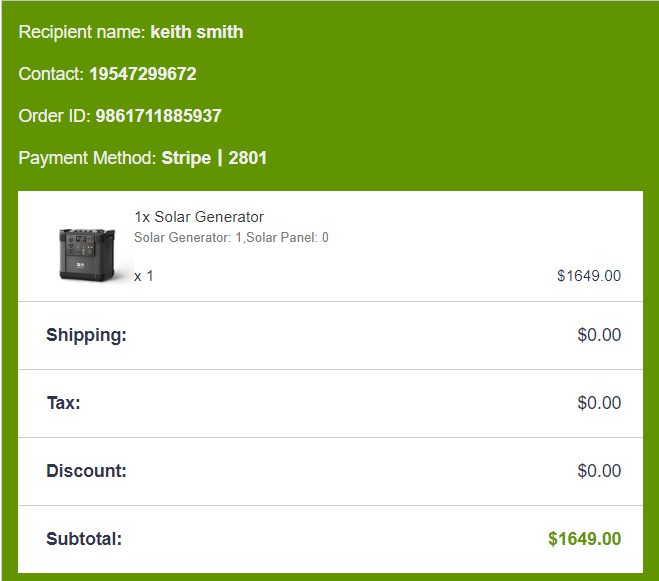Click the Order ID 9861711885937
This screenshot has height=581, width=659.
coord(158,116)
